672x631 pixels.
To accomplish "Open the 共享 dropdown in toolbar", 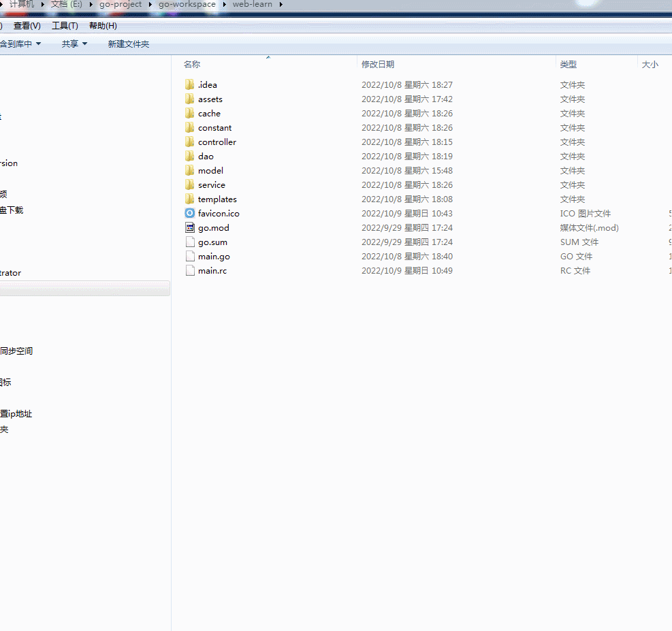I will coord(74,44).
